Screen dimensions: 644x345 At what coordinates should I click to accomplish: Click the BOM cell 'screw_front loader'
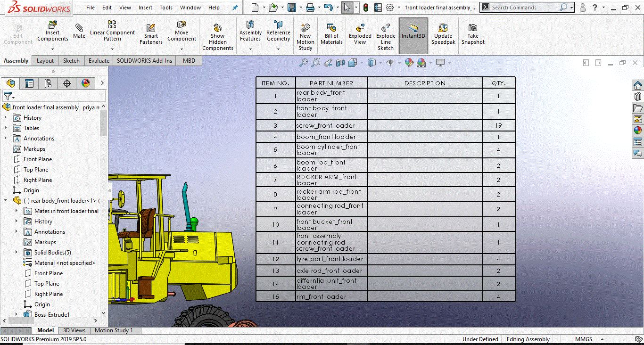[331, 126]
